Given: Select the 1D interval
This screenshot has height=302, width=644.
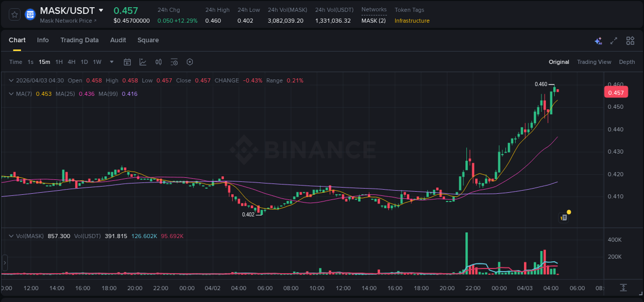Looking at the screenshot, I should coord(84,62).
